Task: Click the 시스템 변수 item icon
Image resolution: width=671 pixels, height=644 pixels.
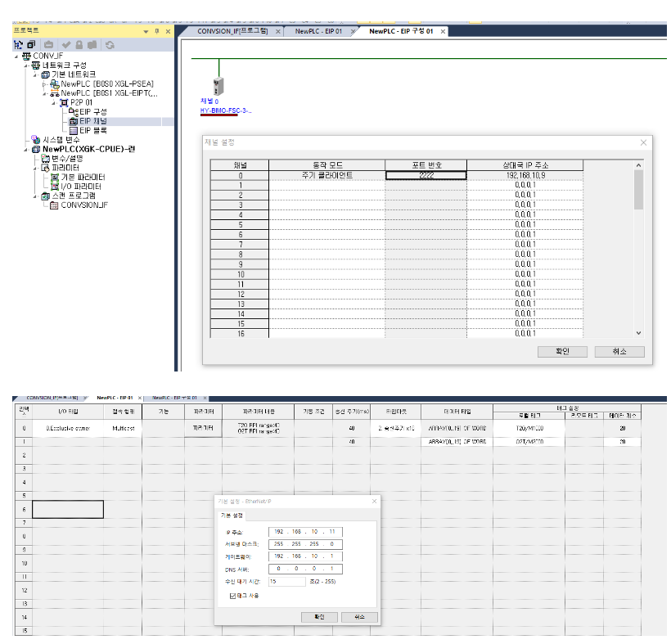Action: click(35, 140)
